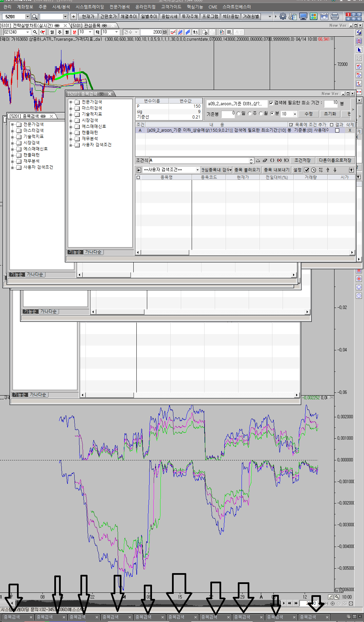Viewport: 364px width, 622px height.
Task: Click the magnifier search icon next to code 5201
Action: [x=35, y=16]
